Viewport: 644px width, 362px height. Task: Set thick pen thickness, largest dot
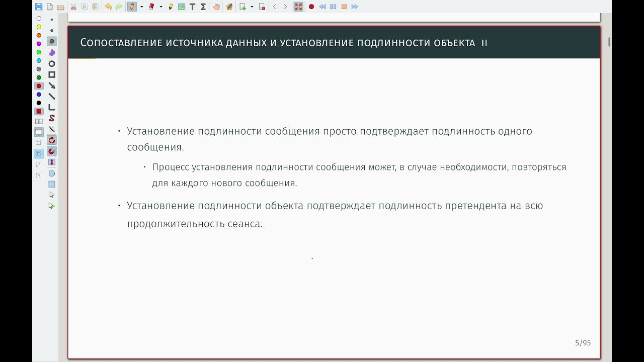(52, 41)
